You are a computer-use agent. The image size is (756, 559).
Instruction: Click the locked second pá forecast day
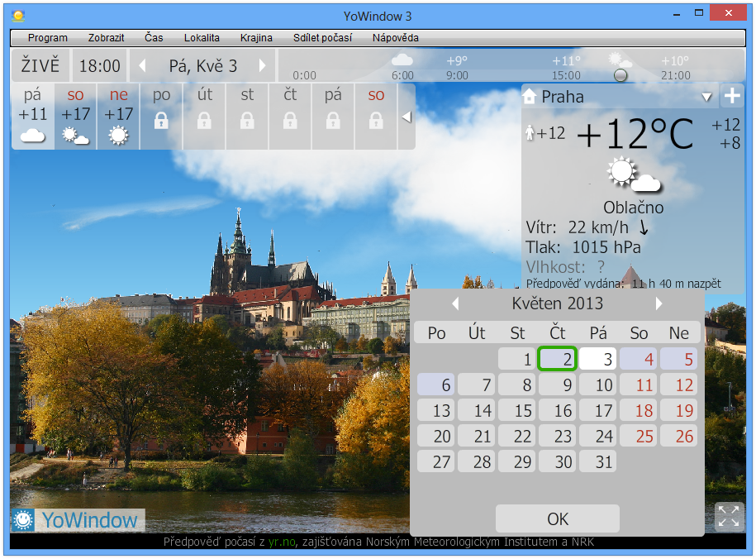[x=333, y=117]
